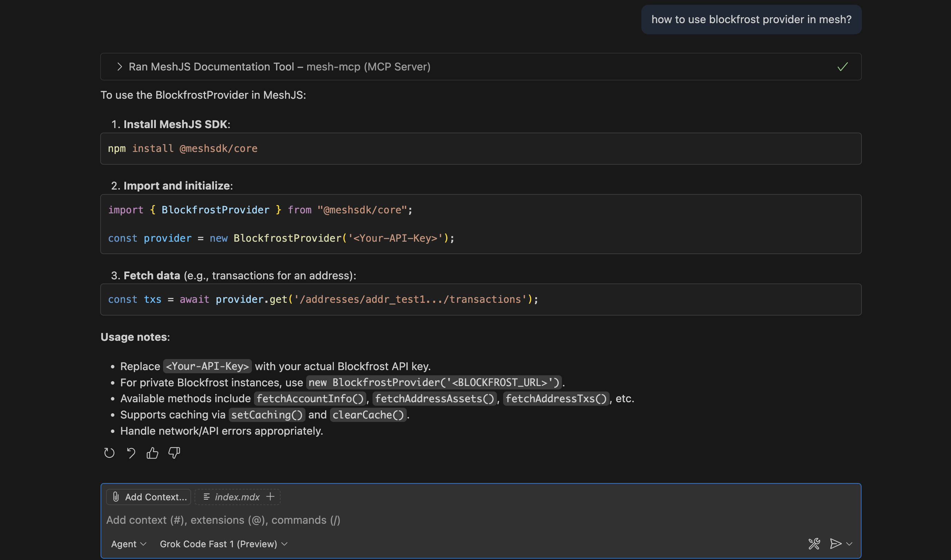Expand the MeshJS Documentation Tool run details

pos(120,66)
